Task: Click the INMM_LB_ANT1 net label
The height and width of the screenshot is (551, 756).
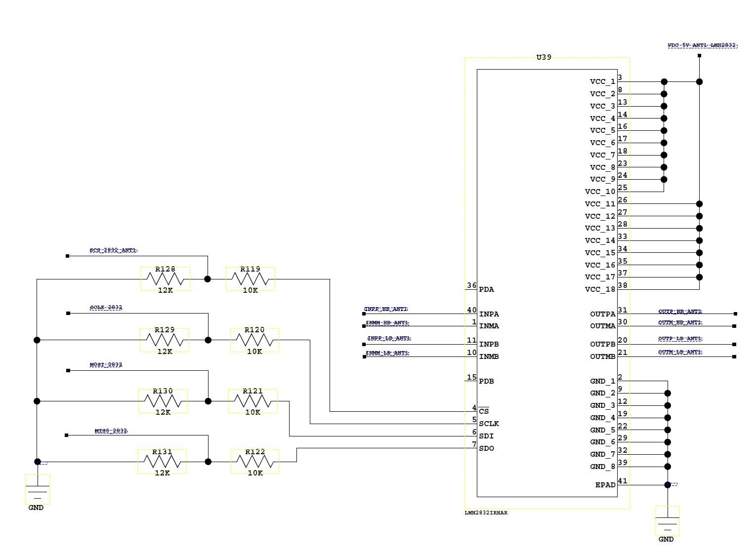Action: (x=387, y=353)
